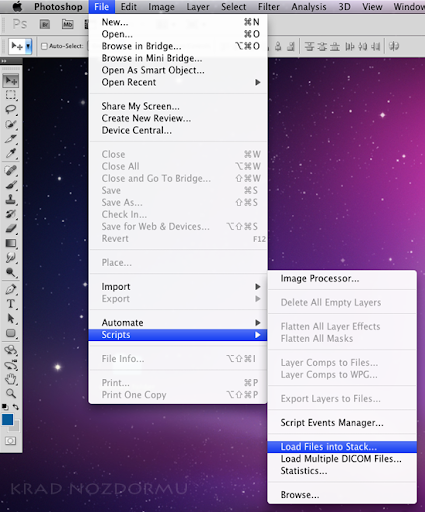Image resolution: width=425 pixels, height=512 pixels.
Task: Open the Filter menu
Action: [269, 7]
